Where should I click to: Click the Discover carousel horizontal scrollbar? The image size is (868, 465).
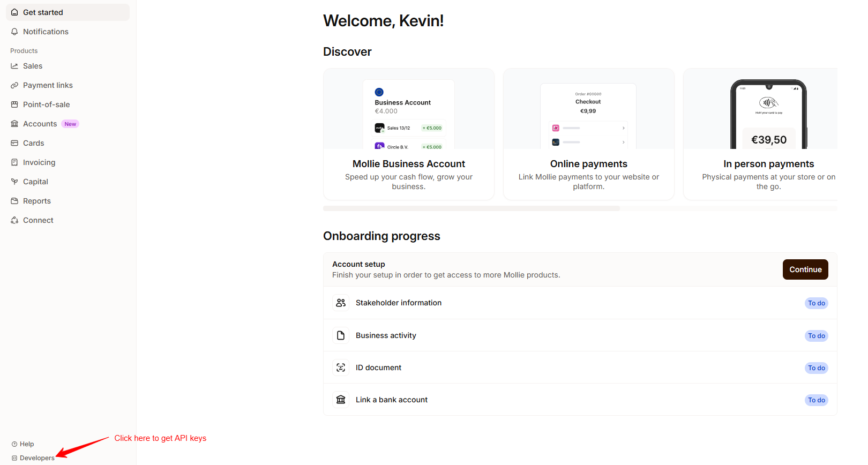pyautogui.click(x=472, y=208)
